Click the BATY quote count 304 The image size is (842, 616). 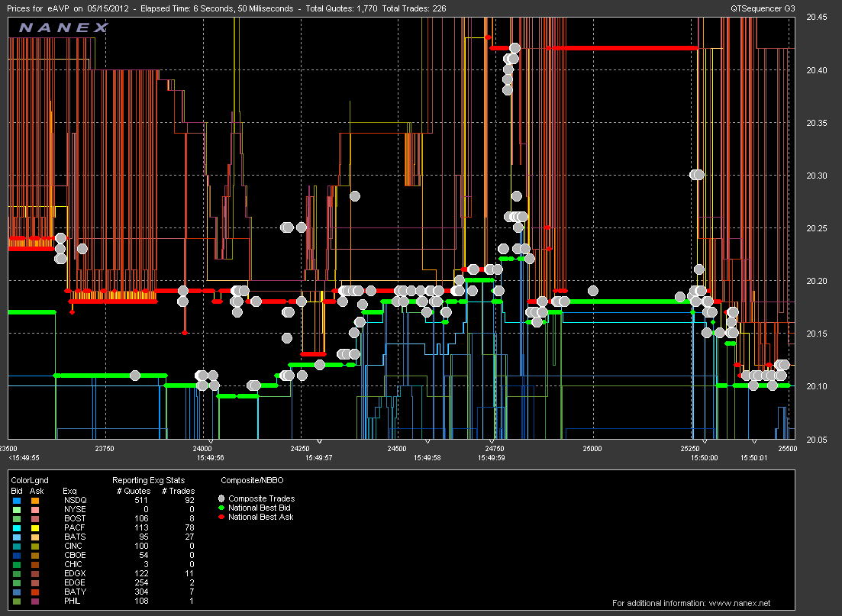141,592
